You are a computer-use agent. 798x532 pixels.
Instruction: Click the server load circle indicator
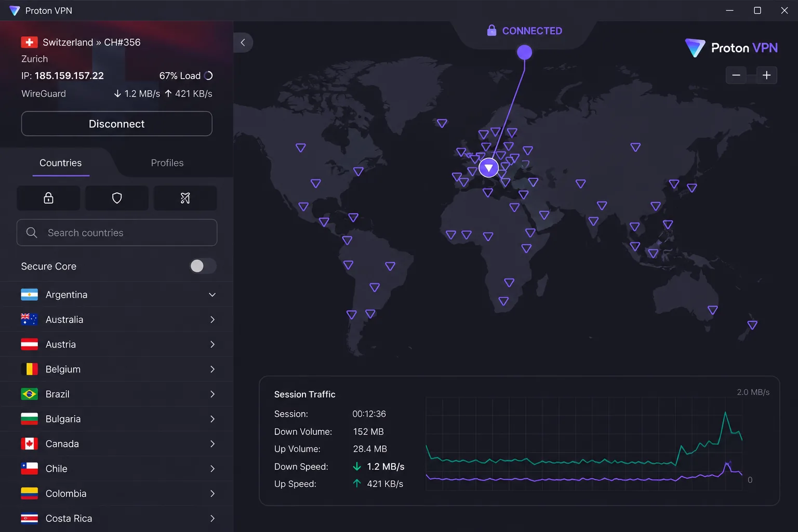click(208, 76)
